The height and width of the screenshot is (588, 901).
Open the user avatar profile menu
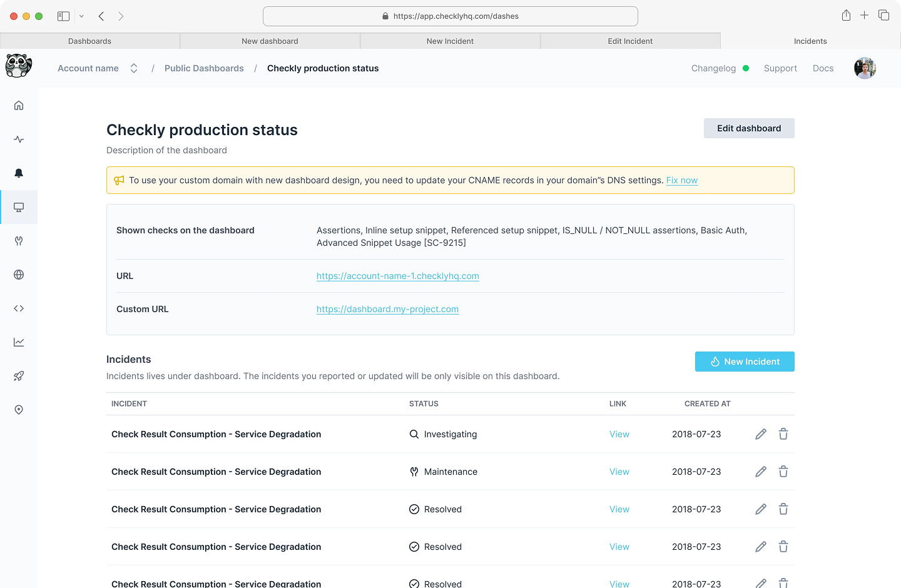tap(865, 68)
